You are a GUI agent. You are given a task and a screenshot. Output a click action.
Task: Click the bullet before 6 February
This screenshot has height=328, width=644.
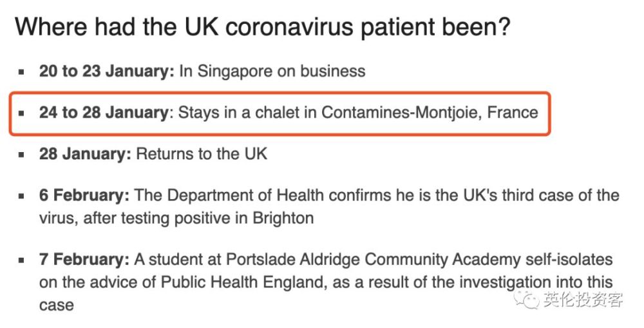click(x=21, y=196)
